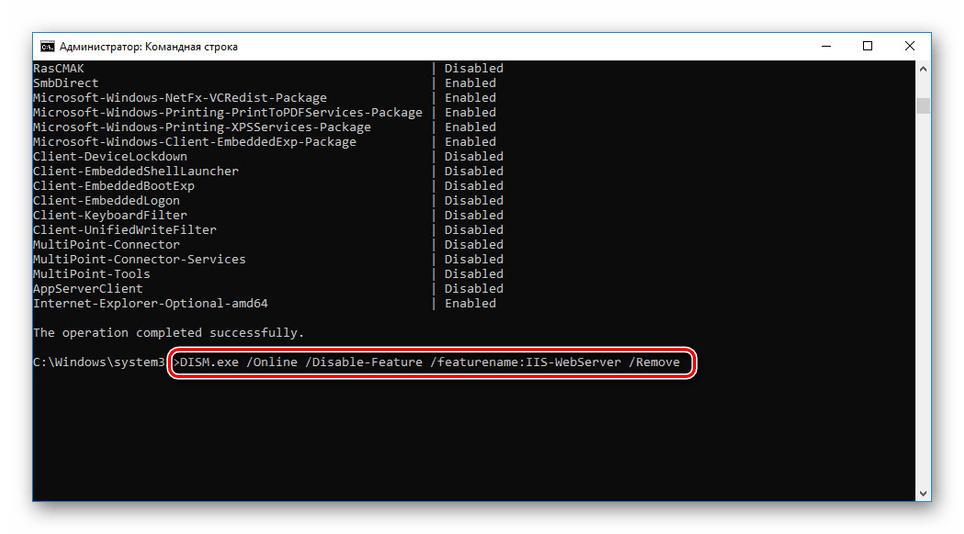Click the vertical scrollbar thumb
Viewport: 964px width, 534px height.
[924, 106]
